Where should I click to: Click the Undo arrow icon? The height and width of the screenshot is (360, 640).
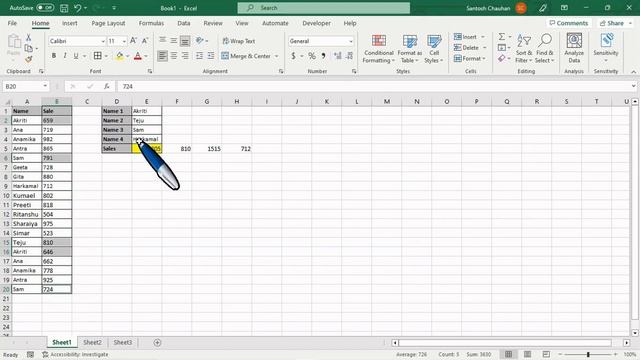(78, 8)
